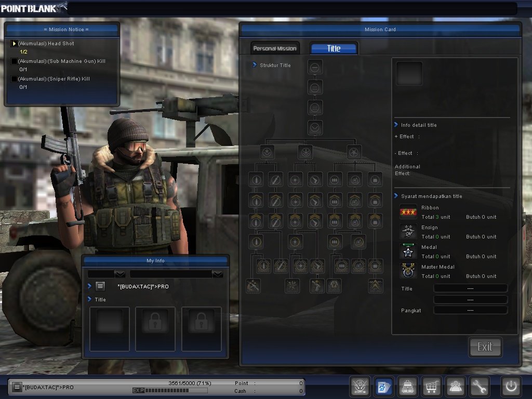Click the Master Medal icon
Image resolution: width=532 pixels, height=399 pixels.
pos(408,271)
